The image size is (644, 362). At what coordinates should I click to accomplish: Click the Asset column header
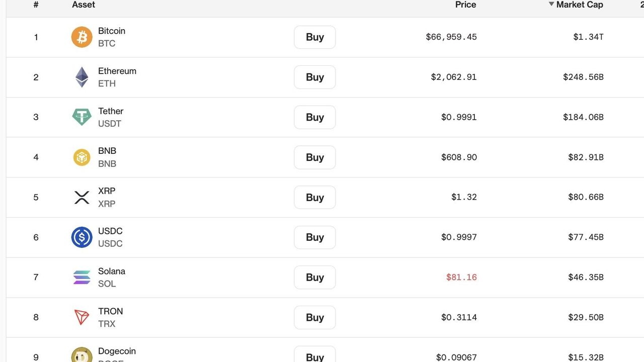point(84,5)
